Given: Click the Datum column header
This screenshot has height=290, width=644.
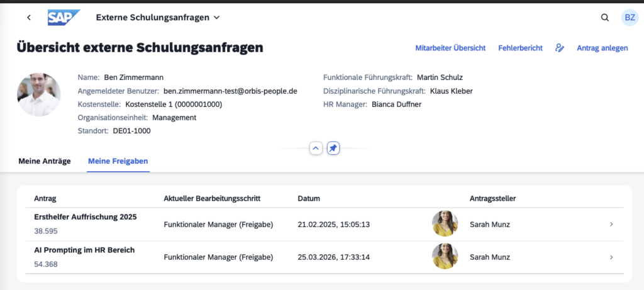Looking at the screenshot, I should point(309,199).
